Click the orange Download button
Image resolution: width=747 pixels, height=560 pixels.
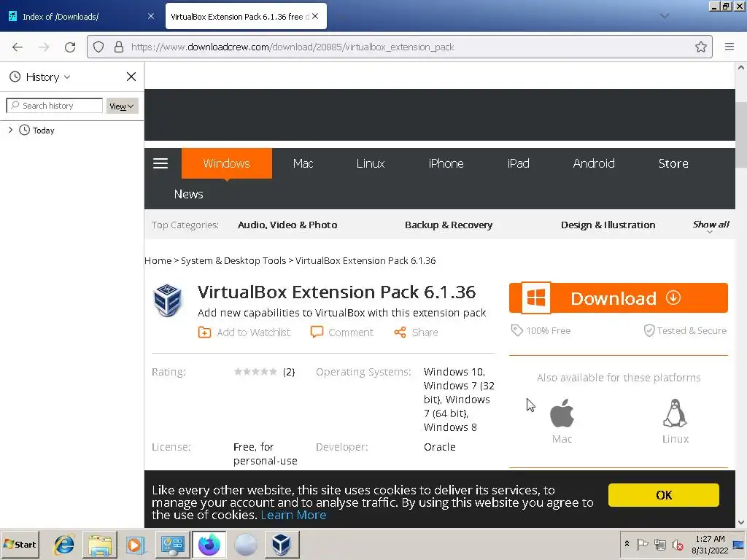(x=619, y=298)
